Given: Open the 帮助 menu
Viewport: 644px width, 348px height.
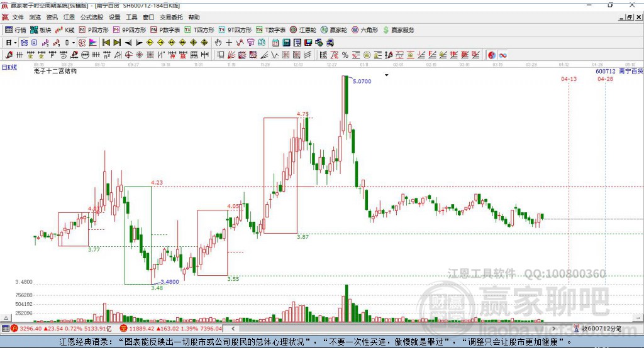Looking at the screenshot, I should coord(194,17).
